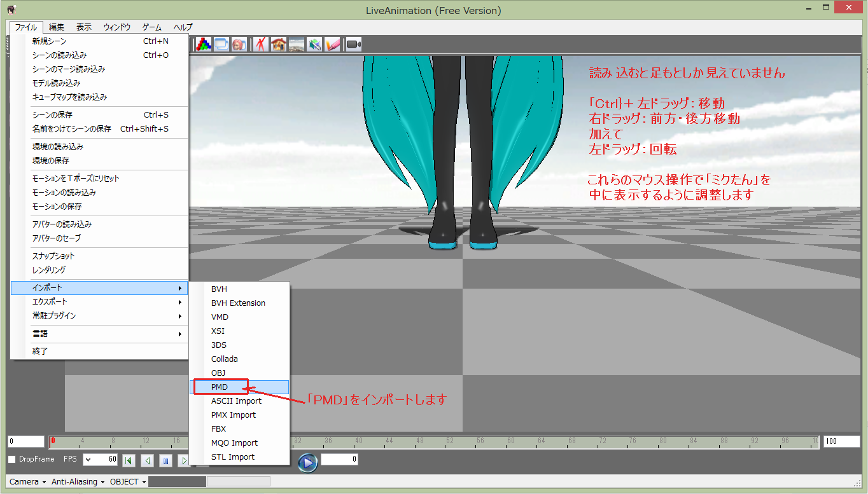Image resolution: width=868 pixels, height=494 pixels.
Task: Select シーンのマージ読み込み menu entry
Action: tap(99, 69)
